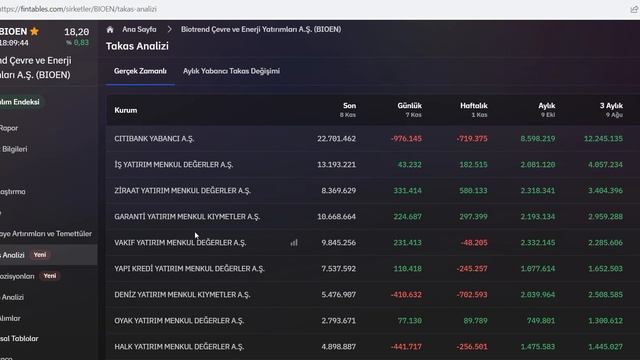Click Oyak monthly value 749.801
The width and height of the screenshot is (640, 360).
541,321
